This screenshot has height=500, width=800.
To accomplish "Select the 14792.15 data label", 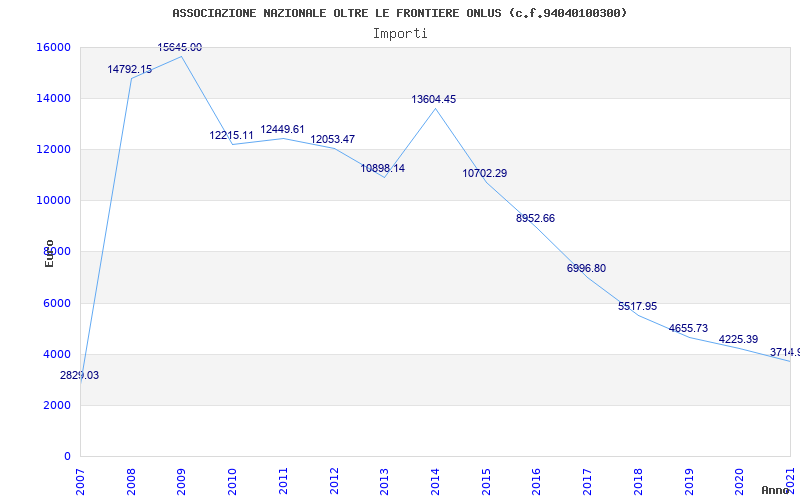I will (x=130, y=69).
